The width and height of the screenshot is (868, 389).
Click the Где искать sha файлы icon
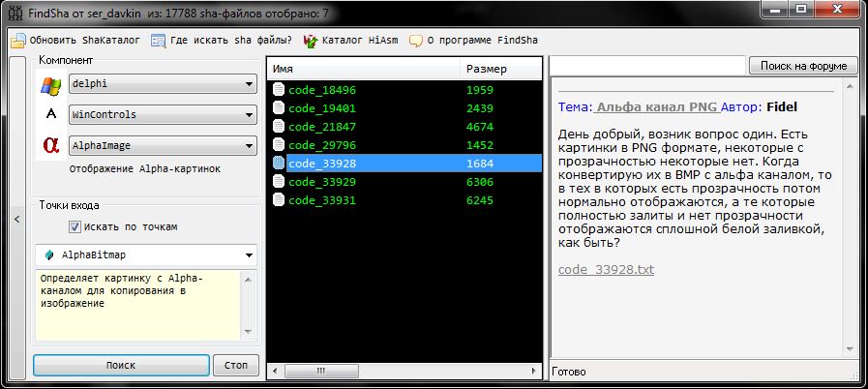[158, 41]
